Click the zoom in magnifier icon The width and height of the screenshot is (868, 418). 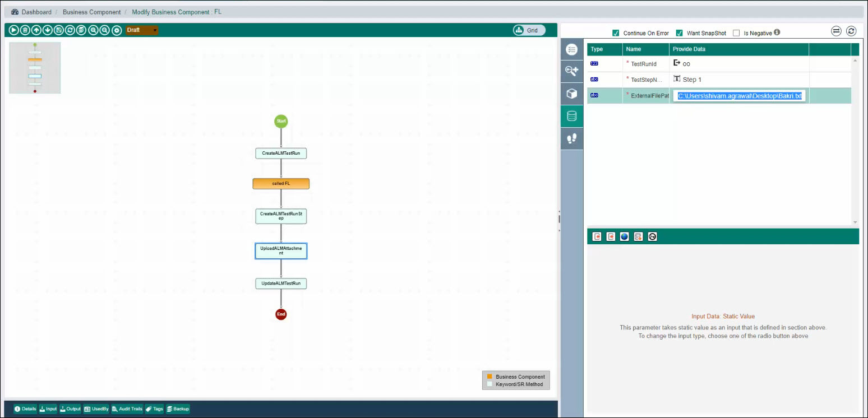(93, 30)
